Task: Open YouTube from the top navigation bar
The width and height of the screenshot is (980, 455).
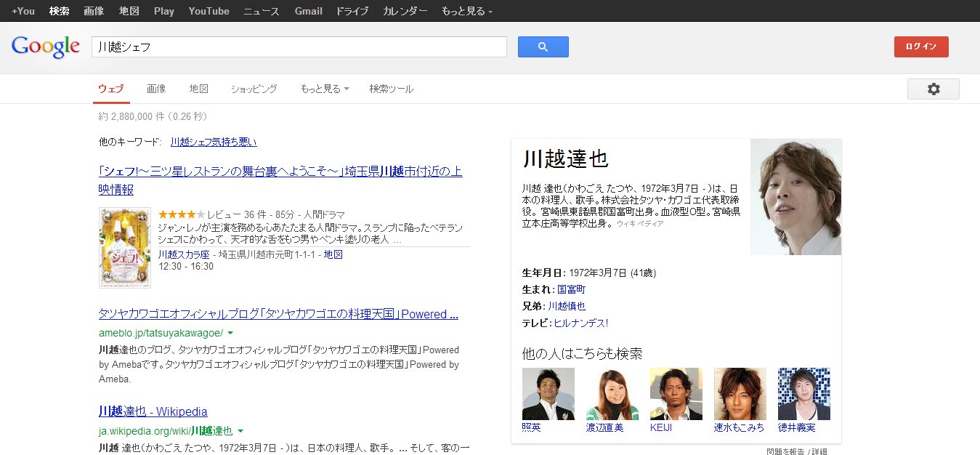Action: click(x=208, y=11)
